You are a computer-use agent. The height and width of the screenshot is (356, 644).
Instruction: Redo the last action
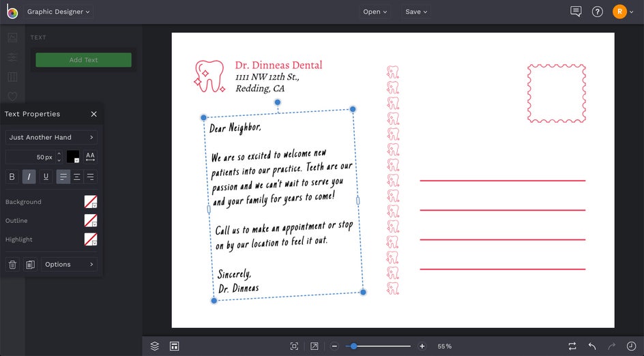click(x=611, y=346)
